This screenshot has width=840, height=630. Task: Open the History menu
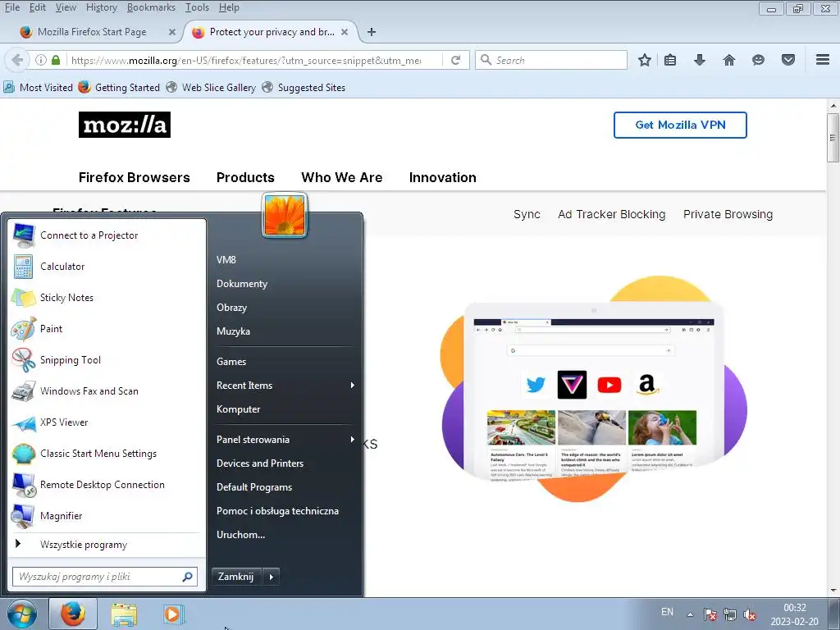[x=101, y=7]
